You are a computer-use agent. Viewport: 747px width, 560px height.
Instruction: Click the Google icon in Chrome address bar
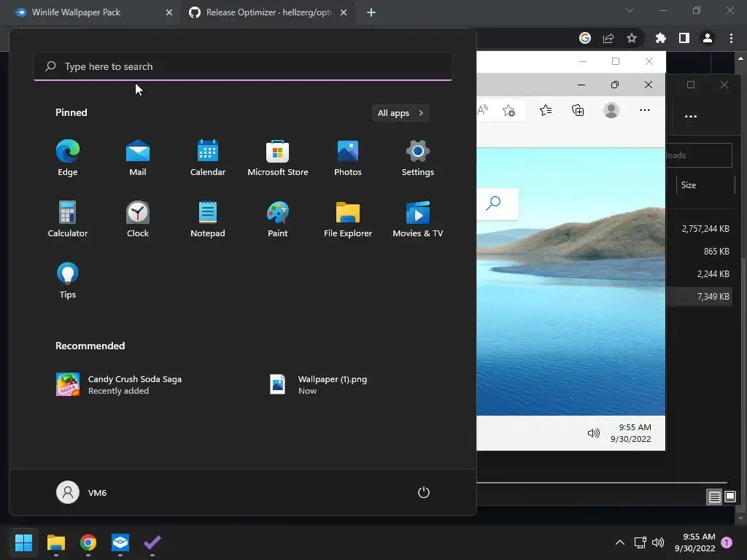click(x=585, y=38)
